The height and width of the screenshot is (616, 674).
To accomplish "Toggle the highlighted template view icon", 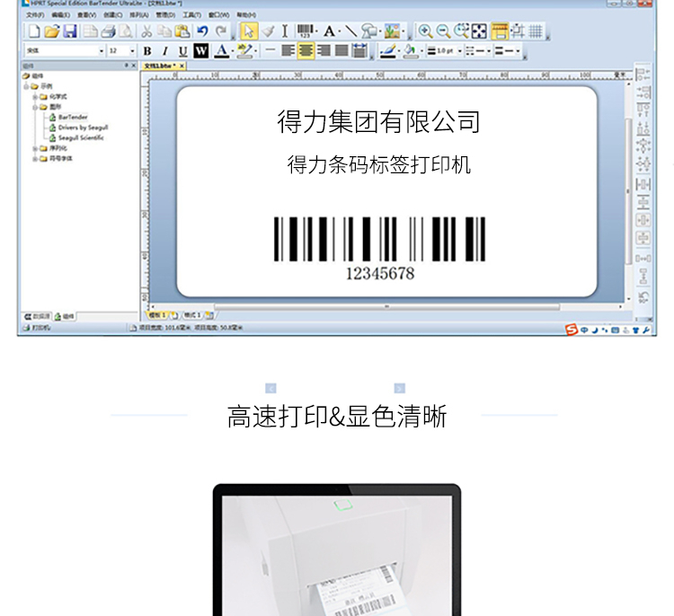I will 499,31.
